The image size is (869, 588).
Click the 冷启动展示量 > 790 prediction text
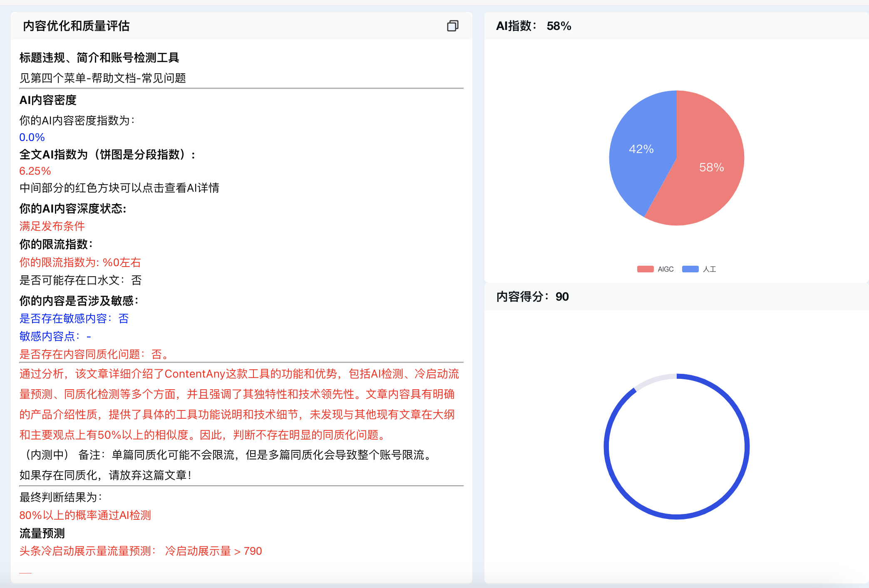212,551
